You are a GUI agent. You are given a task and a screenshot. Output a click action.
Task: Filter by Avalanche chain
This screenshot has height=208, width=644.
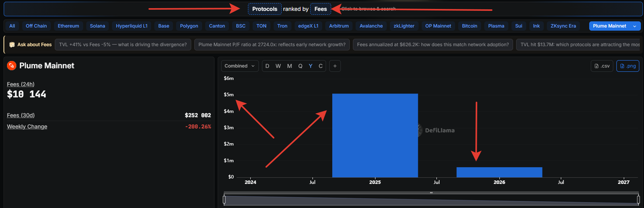coord(371,26)
